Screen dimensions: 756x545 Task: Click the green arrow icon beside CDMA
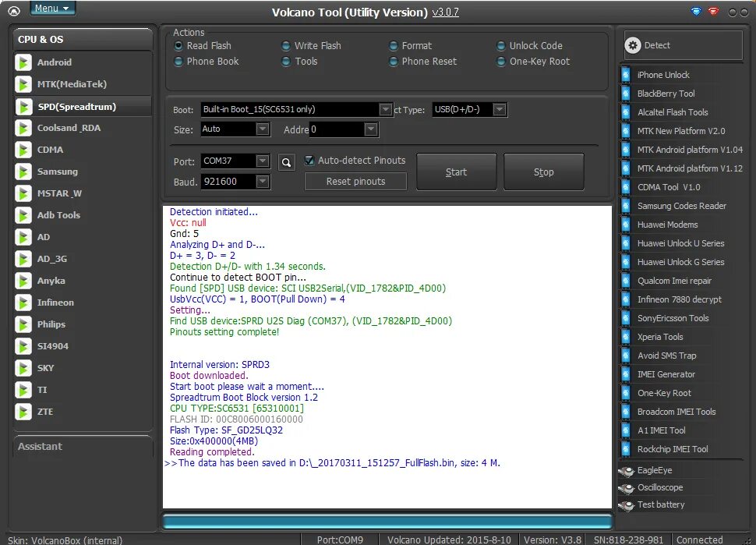click(23, 150)
